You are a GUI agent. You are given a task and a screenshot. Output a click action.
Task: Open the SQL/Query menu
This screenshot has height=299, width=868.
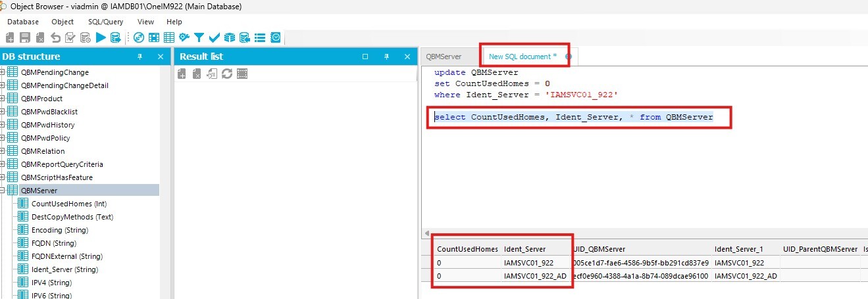(x=105, y=22)
